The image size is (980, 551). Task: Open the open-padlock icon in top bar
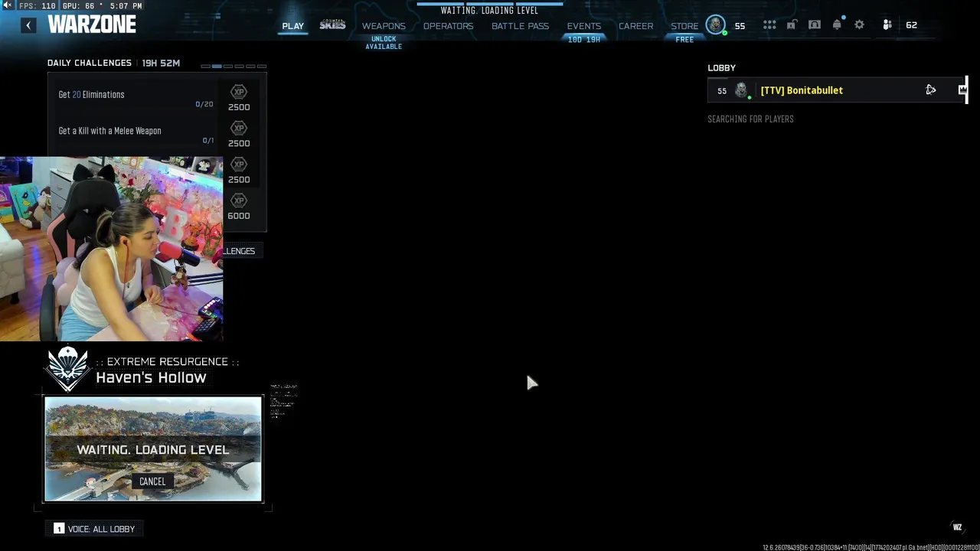[x=792, y=25]
